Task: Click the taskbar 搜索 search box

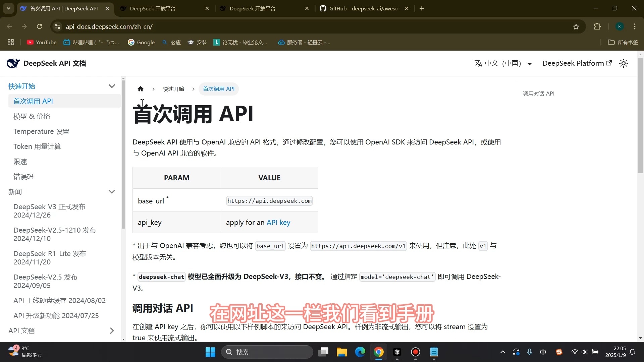Action: click(x=267, y=352)
